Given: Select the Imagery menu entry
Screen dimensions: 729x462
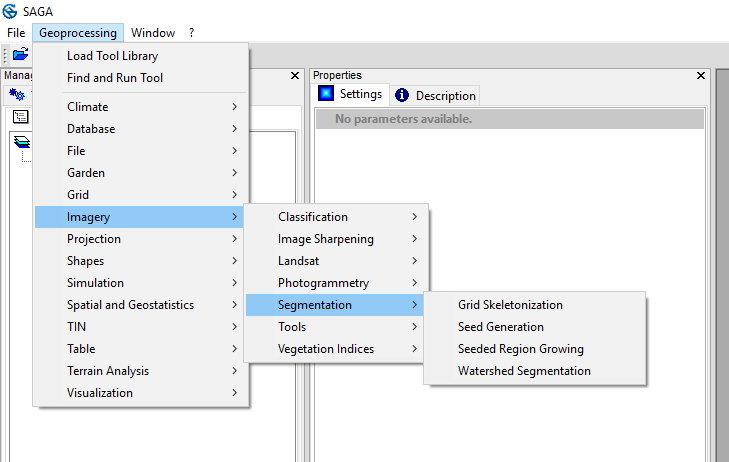Looking at the screenshot, I should (139, 217).
